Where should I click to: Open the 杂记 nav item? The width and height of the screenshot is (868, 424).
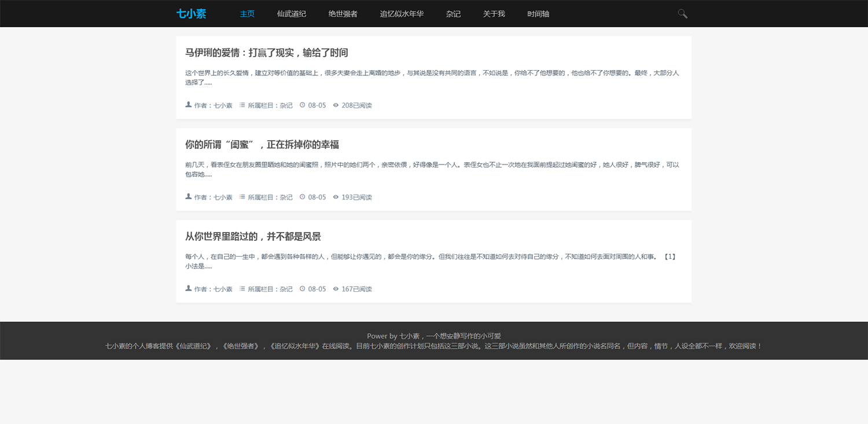click(454, 14)
